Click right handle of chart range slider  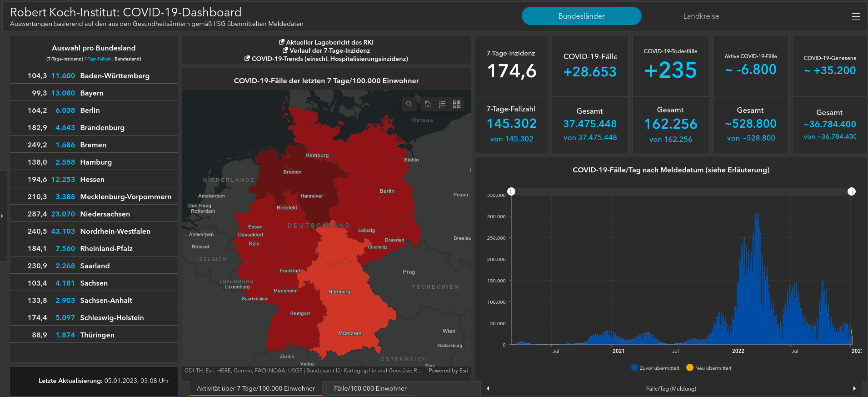point(852,191)
